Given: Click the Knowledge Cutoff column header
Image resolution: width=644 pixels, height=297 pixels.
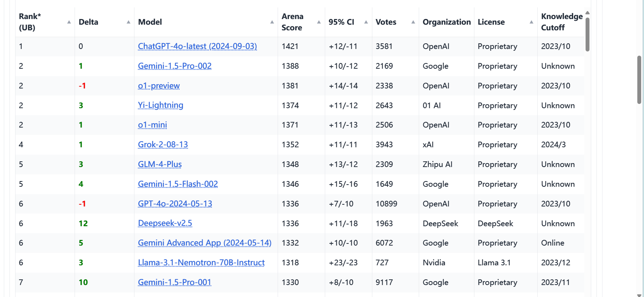Looking at the screenshot, I should click(x=562, y=22).
